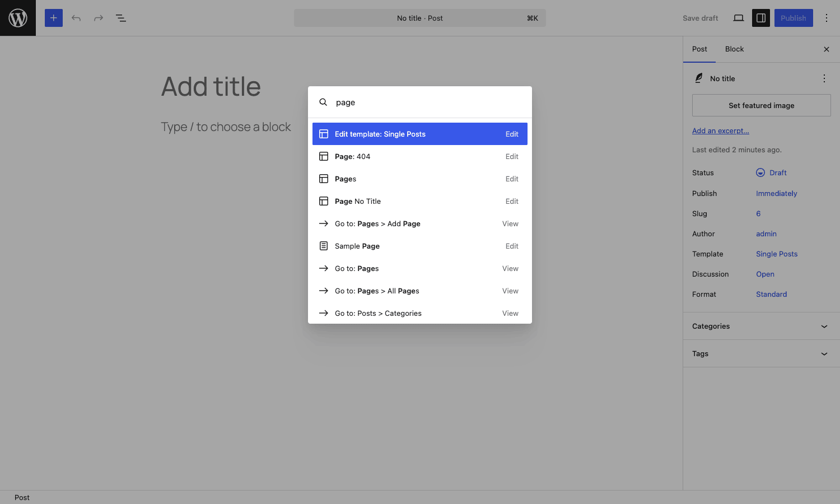Click the layout icon beside Page No Title

tap(324, 201)
